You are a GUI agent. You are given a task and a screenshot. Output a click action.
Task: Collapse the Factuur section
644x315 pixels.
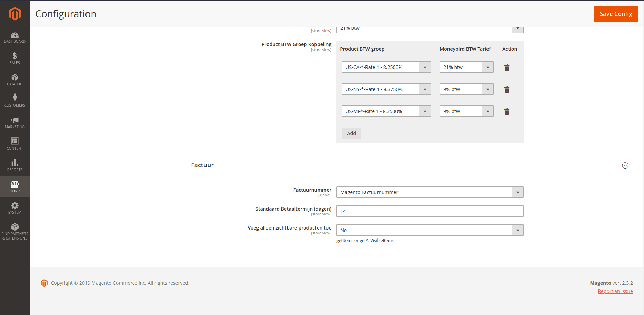[625, 165]
